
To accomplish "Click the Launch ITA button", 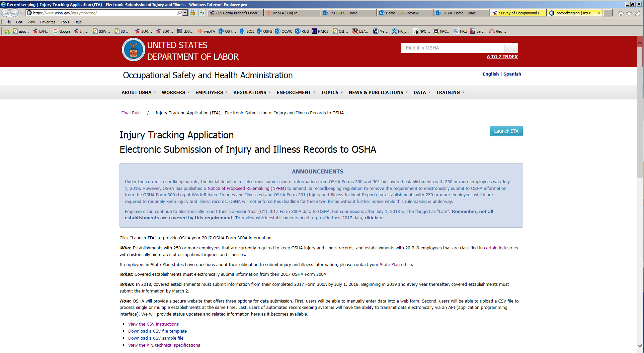I will pos(506,131).
